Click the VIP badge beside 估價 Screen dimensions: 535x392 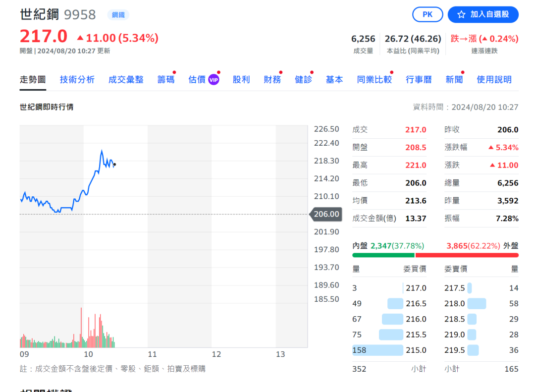[214, 80]
